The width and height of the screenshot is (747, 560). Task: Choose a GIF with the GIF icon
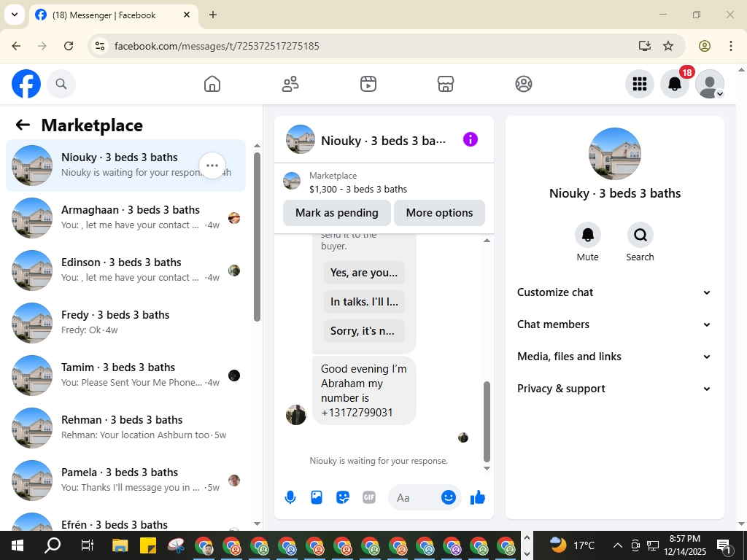(x=369, y=497)
